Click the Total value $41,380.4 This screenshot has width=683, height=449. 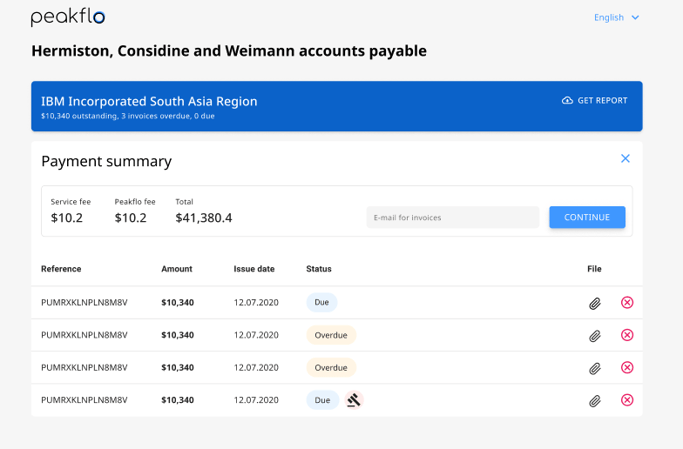pyautogui.click(x=204, y=218)
